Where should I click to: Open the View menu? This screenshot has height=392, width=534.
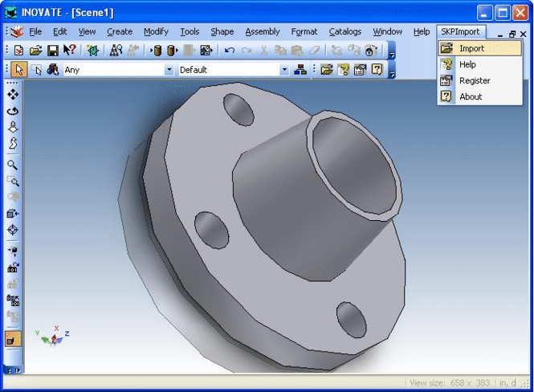tap(87, 31)
